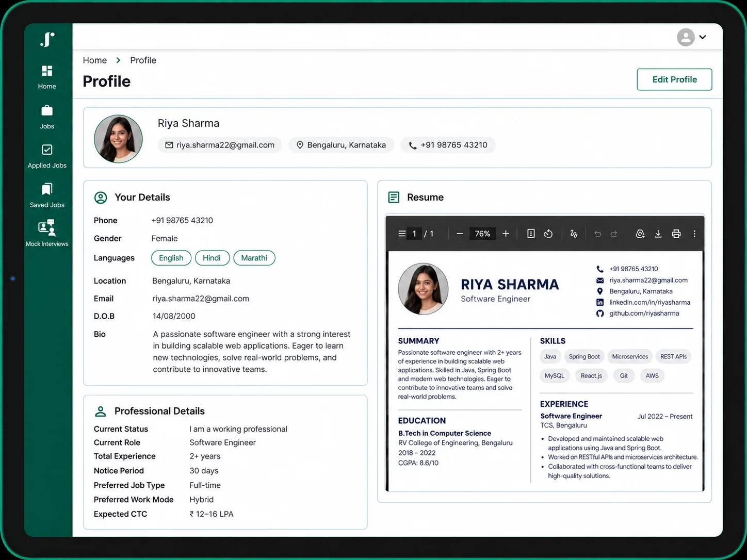Zoom out the resume with minus icon
747x560 pixels.
click(x=460, y=234)
